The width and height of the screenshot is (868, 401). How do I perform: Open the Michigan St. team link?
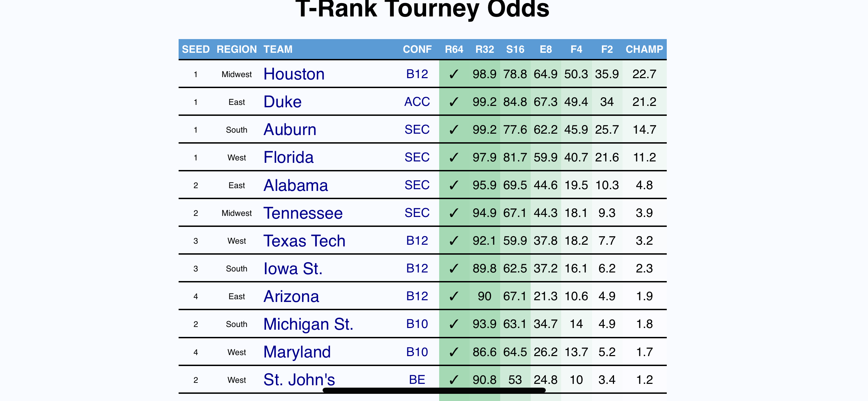click(x=308, y=324)
